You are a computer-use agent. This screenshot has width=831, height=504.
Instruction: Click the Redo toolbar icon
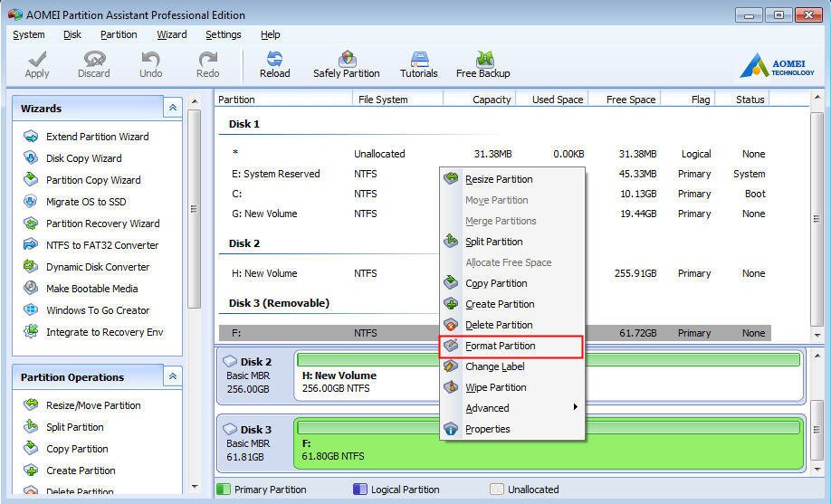coord(208,64)
